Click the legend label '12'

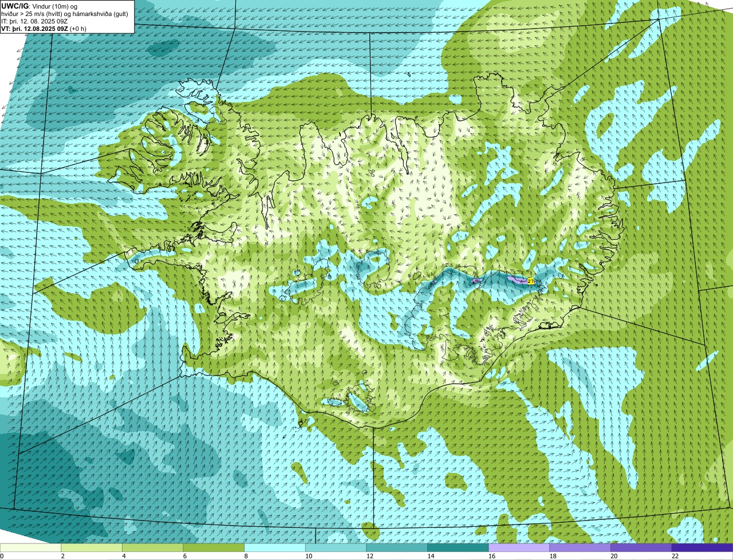[369, 556]
